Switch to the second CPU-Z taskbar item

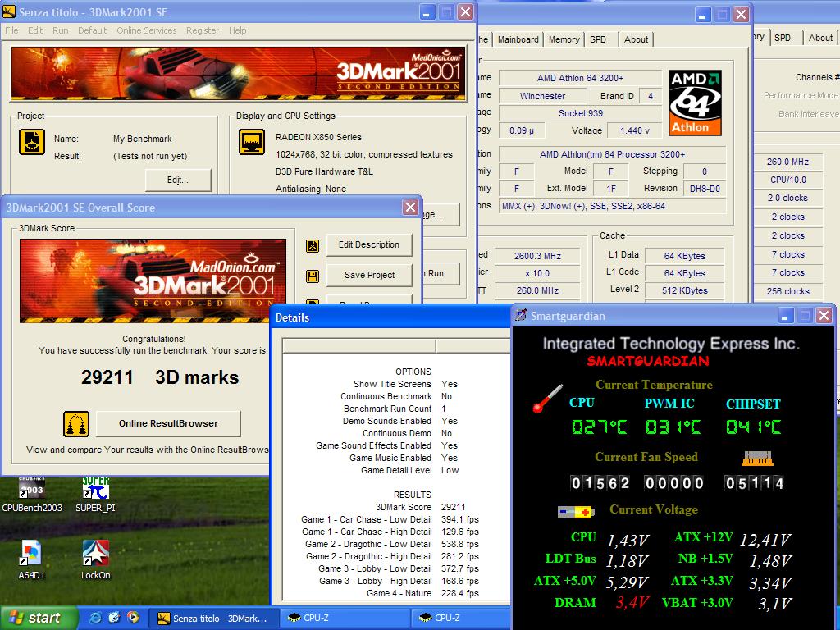pos(461,619)
